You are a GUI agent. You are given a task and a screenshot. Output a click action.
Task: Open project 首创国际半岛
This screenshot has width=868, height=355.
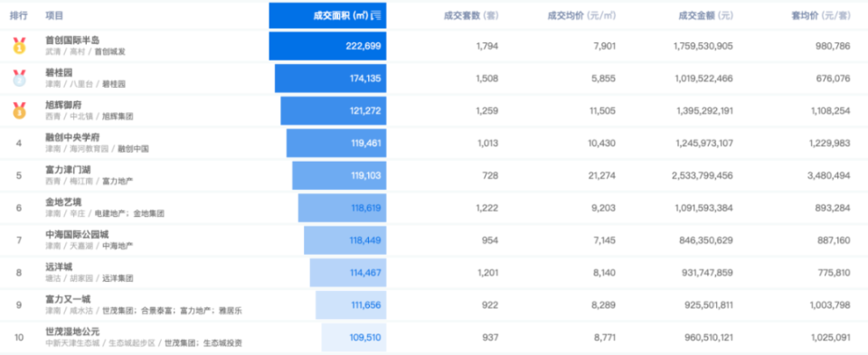[x=72, y=41]
